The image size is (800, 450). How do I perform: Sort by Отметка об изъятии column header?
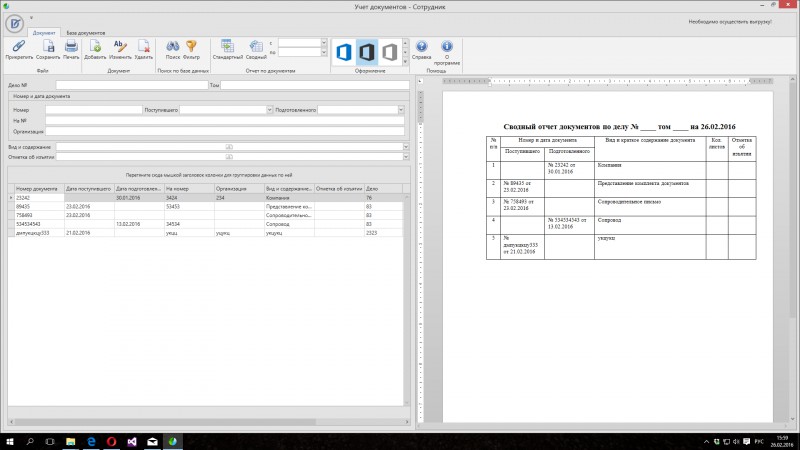(339, 189)
